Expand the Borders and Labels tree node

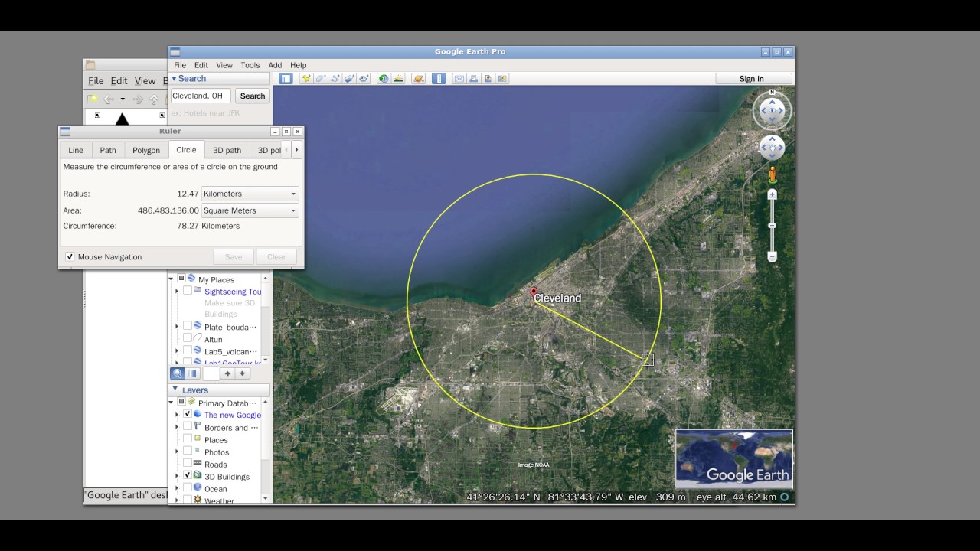click(x=177, y=427)
